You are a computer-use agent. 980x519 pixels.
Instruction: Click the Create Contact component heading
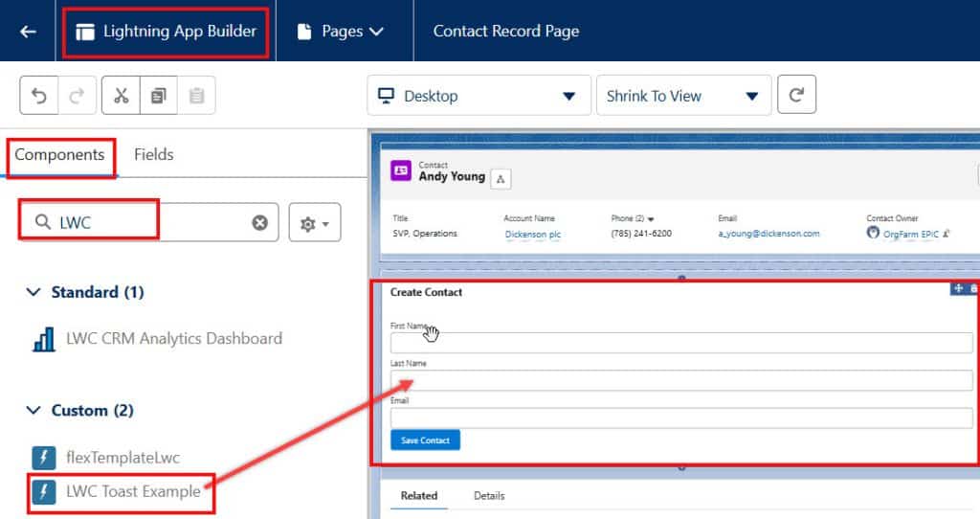[426, 293]
